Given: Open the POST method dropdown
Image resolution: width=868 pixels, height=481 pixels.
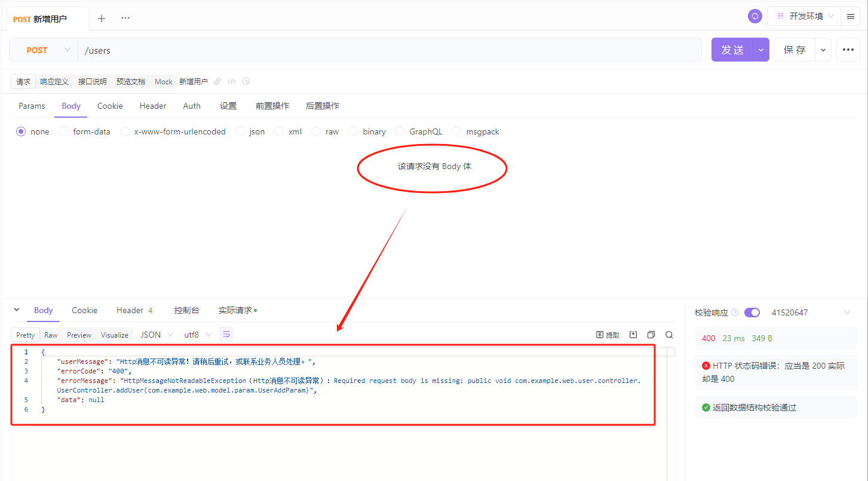Looking at the screenshot, I should click(44, 50).
